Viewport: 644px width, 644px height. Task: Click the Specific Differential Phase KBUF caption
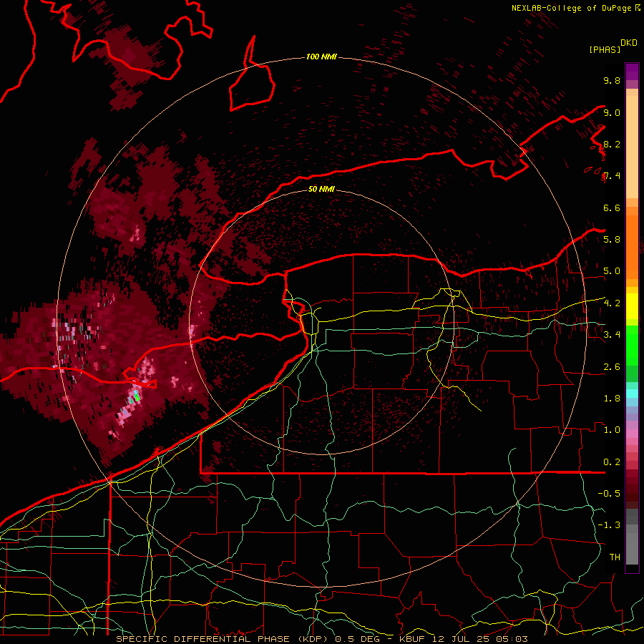(321, 639)
